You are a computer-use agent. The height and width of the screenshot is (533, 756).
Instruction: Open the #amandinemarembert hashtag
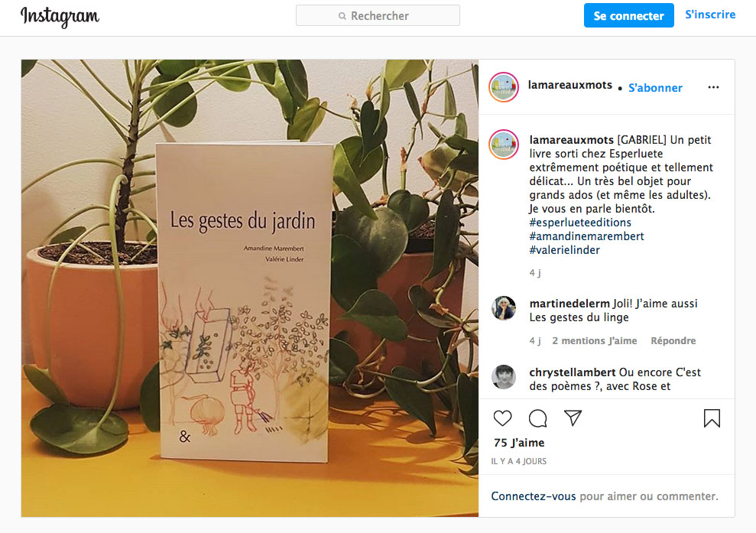pos(586,236)
